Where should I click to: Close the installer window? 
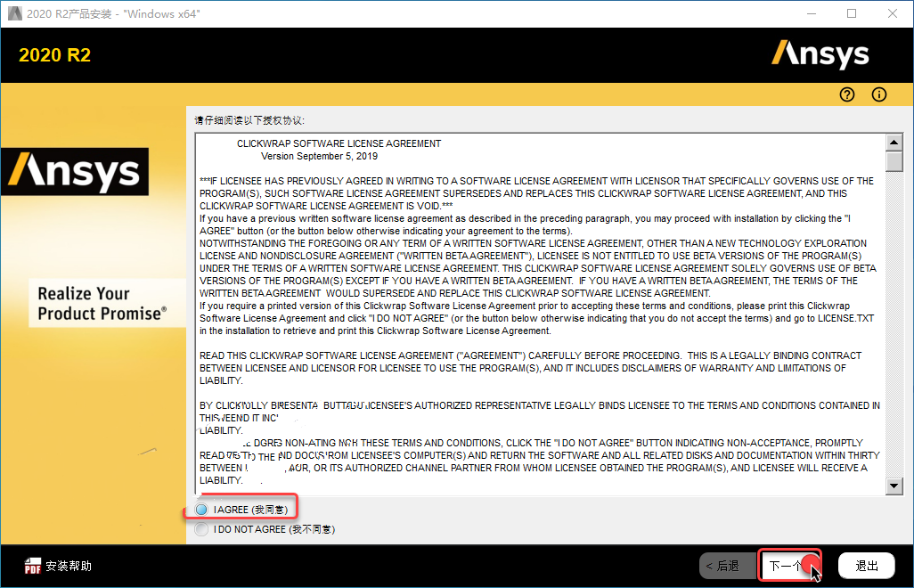[x=893, y=13]
